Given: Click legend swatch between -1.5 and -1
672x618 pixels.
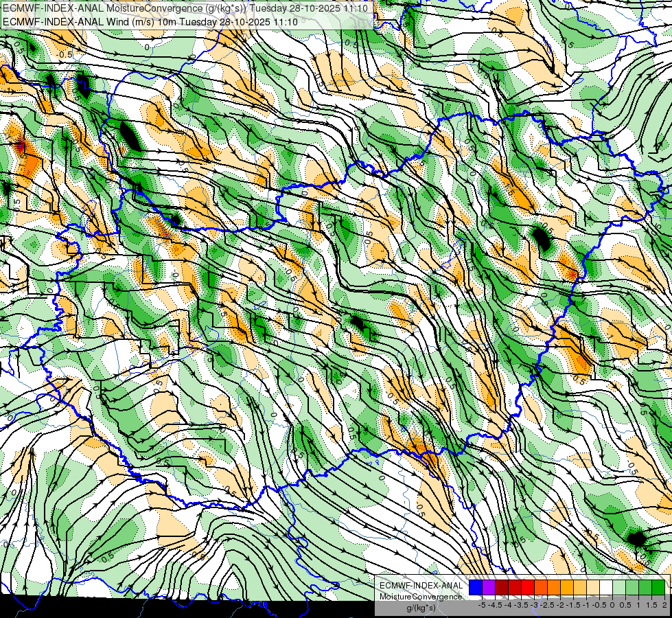Looking at the screenshot, I should [x=580, y=588].
